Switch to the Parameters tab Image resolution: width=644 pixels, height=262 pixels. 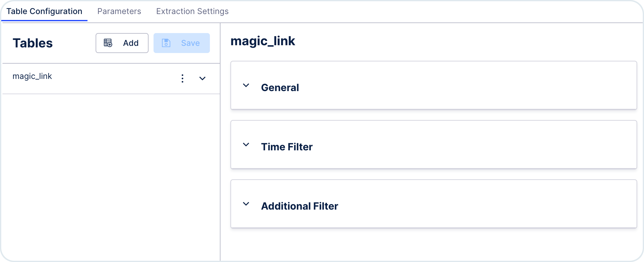[119, 11]
